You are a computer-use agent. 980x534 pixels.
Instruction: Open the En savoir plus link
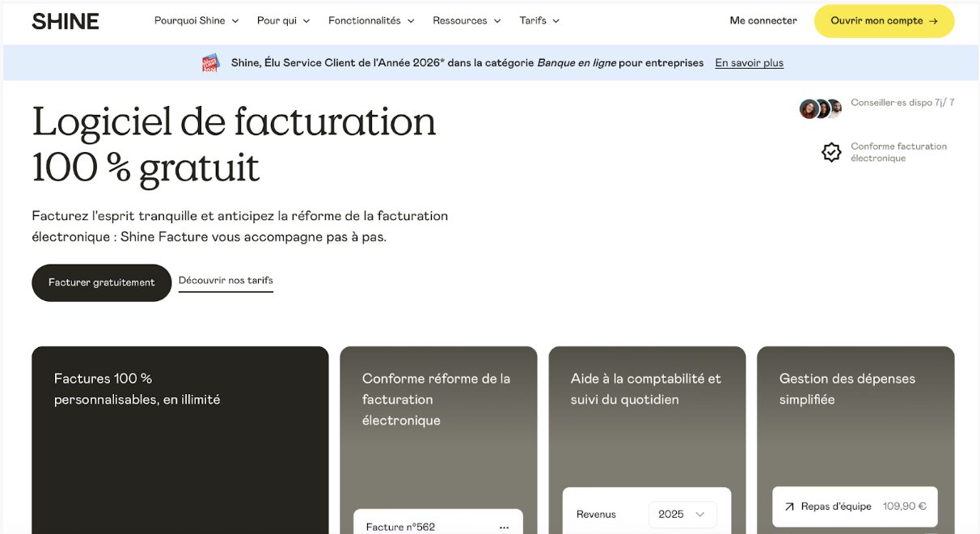[x=749, y=62]
